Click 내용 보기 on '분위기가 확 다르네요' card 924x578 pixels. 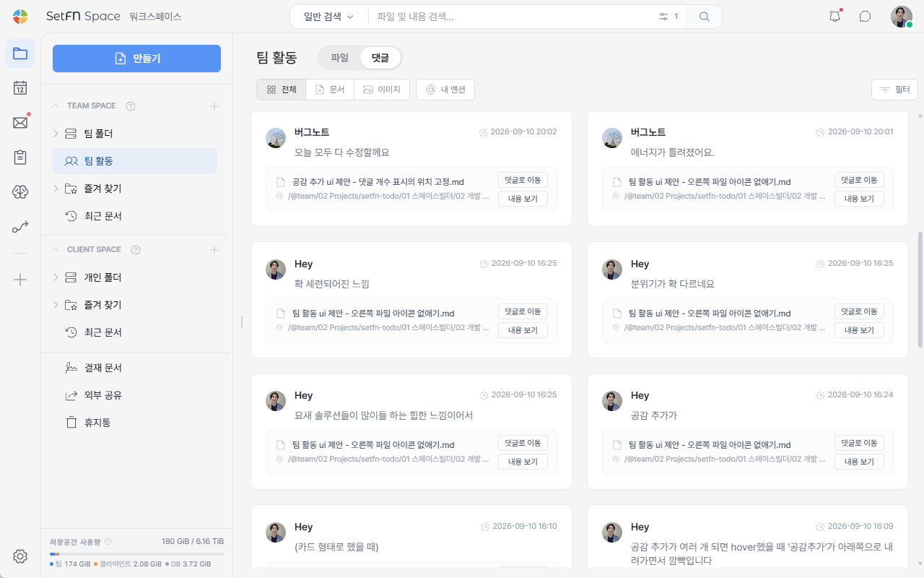click(x=859, y=330)
